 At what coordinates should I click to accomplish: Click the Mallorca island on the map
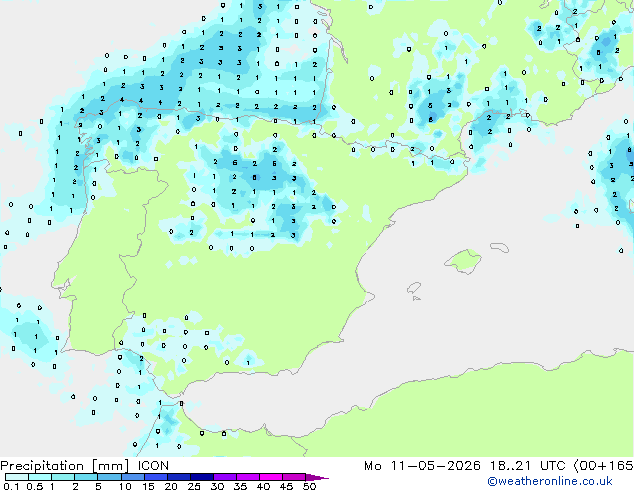tap(463, 261)
